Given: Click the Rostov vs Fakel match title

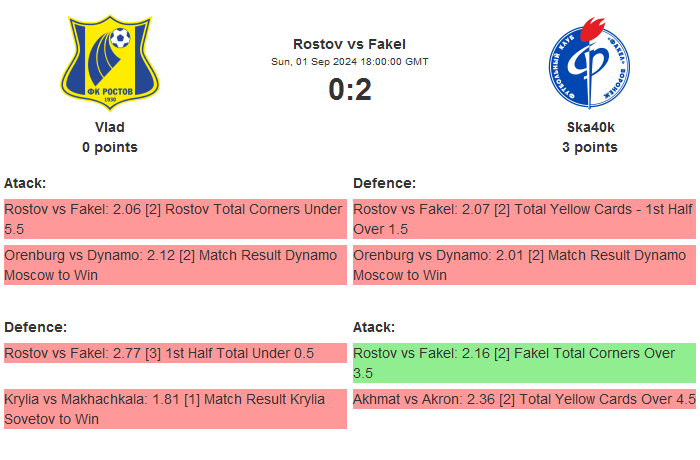Looking at the screenshot, I should coord(349,43).
